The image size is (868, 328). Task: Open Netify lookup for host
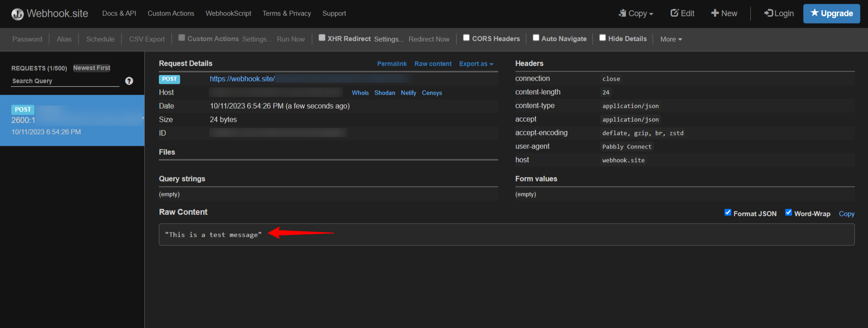[408, 93]
